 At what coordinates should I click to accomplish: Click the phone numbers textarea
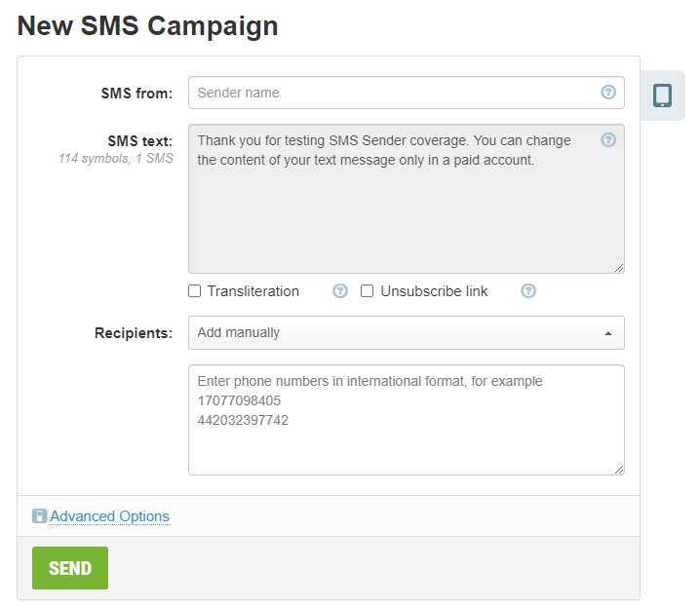click(407, 420)
